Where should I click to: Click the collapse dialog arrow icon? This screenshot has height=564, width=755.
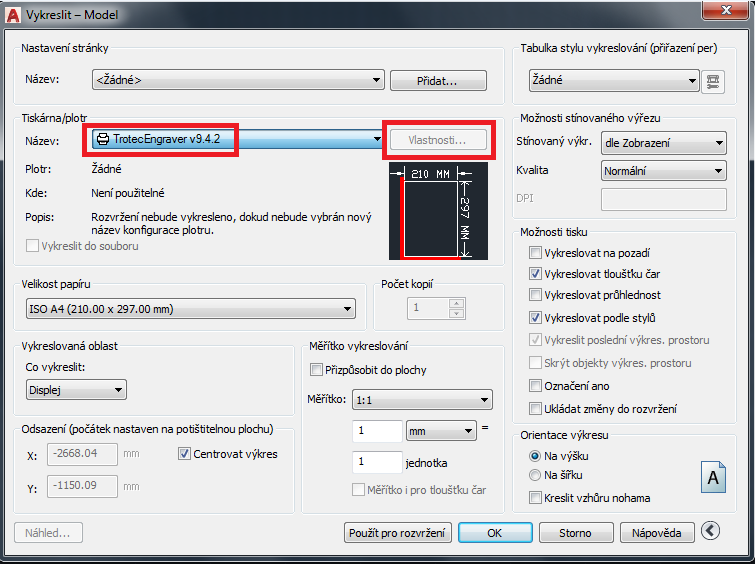[711, 532]
